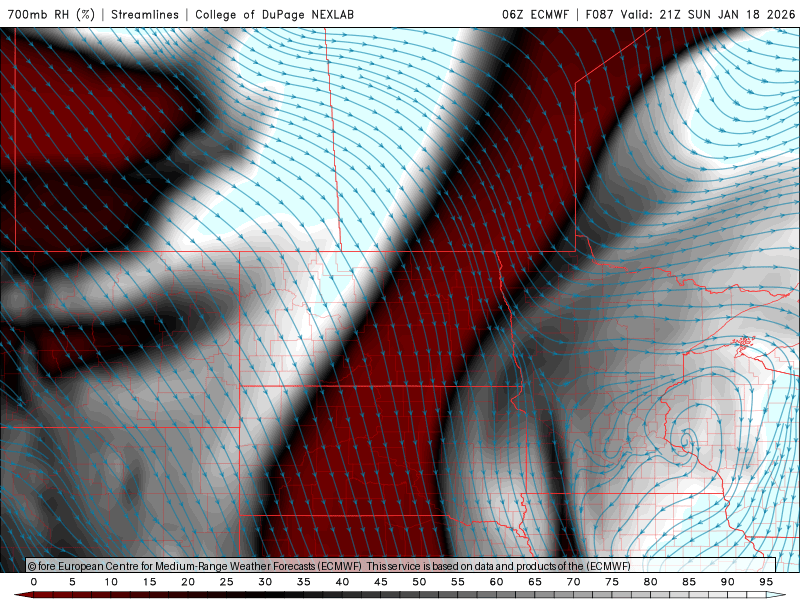Click the "50" value on the RH legend
Screen dimensions: 800x600
(x=419, y=582)
